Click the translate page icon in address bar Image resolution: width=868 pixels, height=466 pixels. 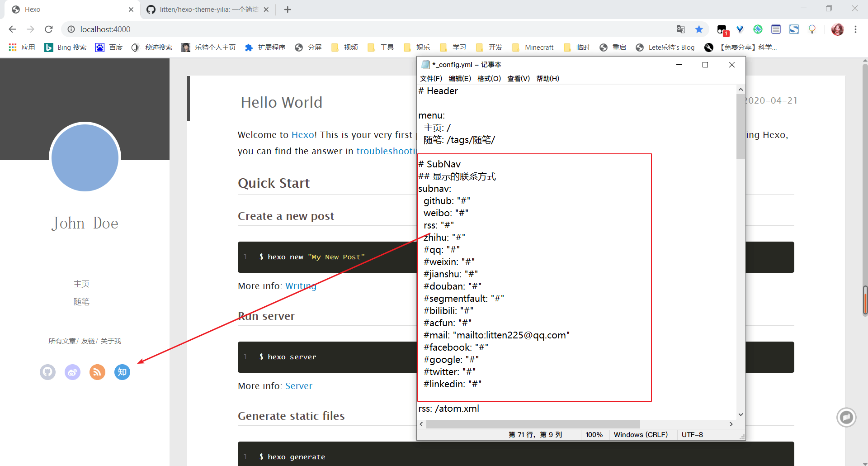[x=681, y=29]
